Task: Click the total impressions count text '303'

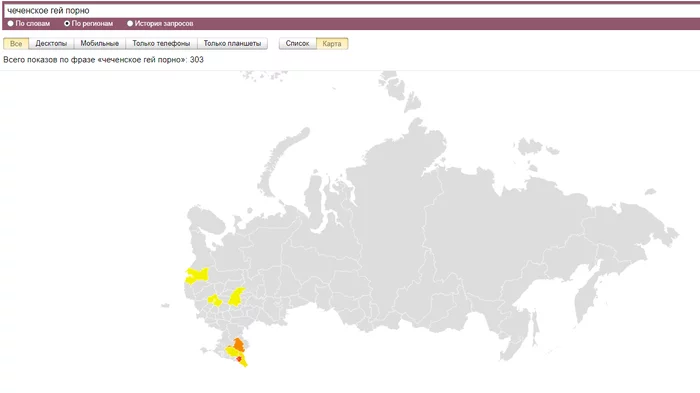Action: [196, 59]
